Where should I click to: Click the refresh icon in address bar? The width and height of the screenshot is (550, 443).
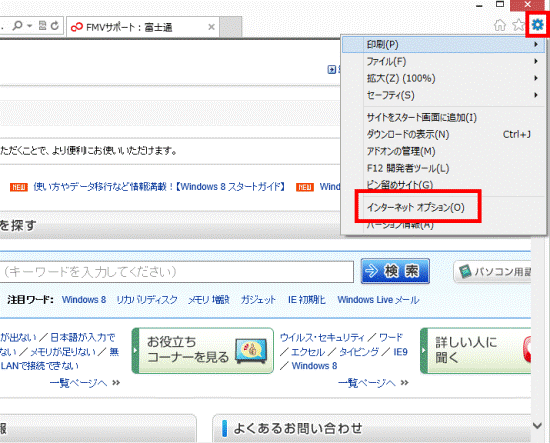click(x=55, y=26)
